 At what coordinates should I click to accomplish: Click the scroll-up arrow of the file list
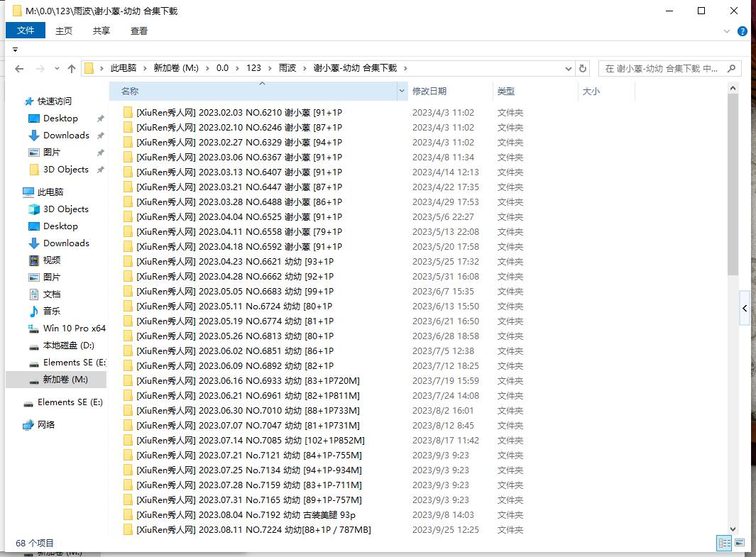(x=733, y=88)
